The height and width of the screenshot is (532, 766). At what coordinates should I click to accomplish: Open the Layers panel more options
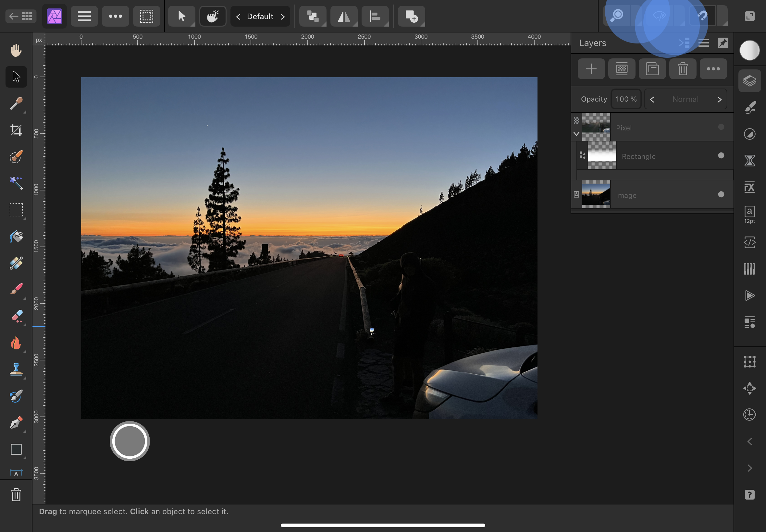[x=713, y=69]
